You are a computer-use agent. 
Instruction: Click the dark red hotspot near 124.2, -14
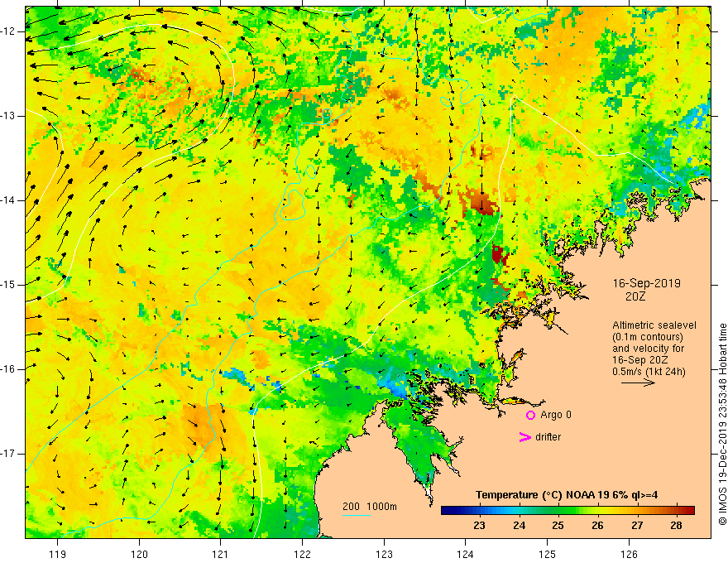pos(483,202)
